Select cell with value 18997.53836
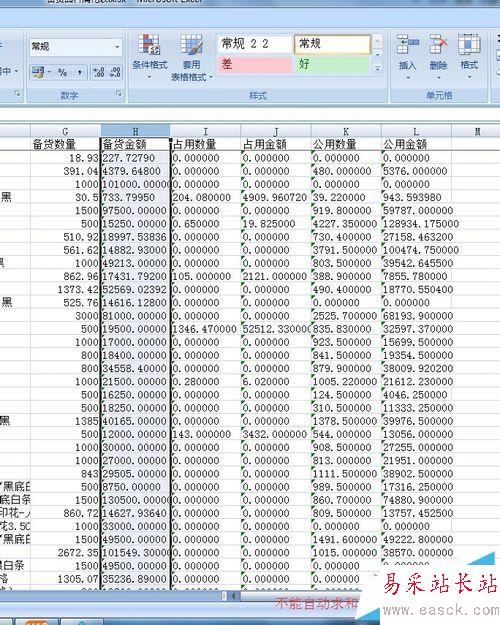The height and width of the screenshot is (625, 500). (x=135, y=237)
